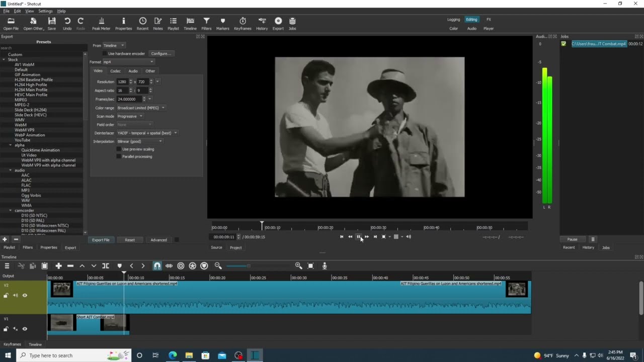
Task: Pause the jobs queue
Action: [x=572, y=239]
